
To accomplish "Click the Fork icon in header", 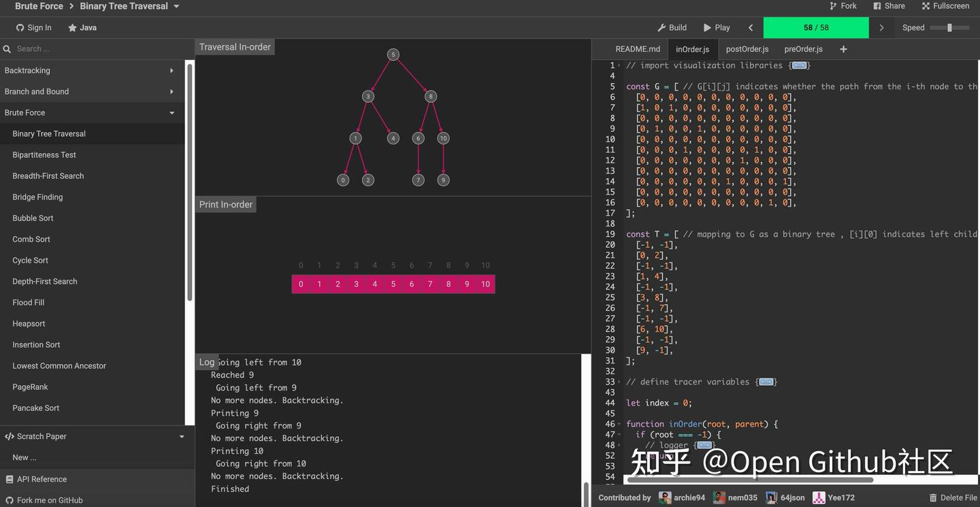I will coord(834,6).
